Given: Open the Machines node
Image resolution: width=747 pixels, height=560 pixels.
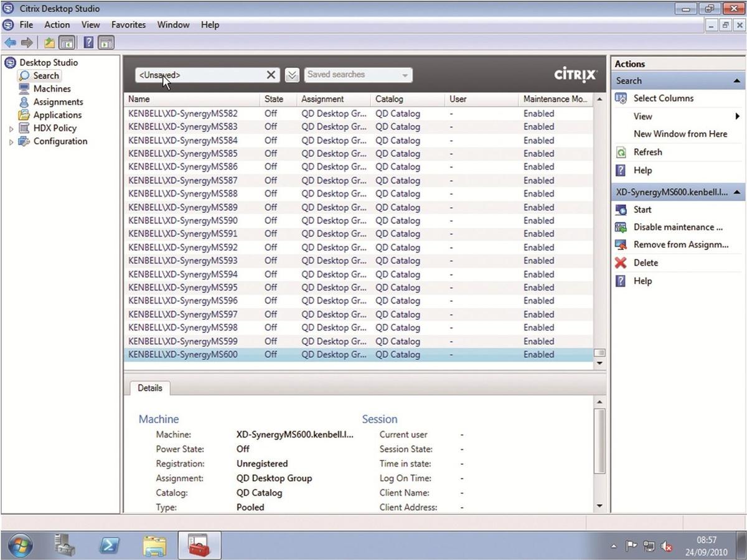Looking at the screenshot, I should [52, 89].
